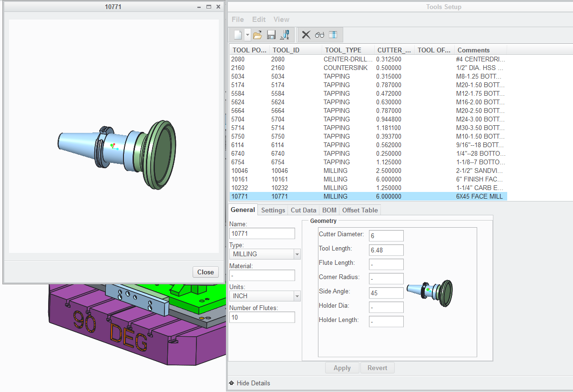
Task: Click the Apply button
Action: point(342,368)
